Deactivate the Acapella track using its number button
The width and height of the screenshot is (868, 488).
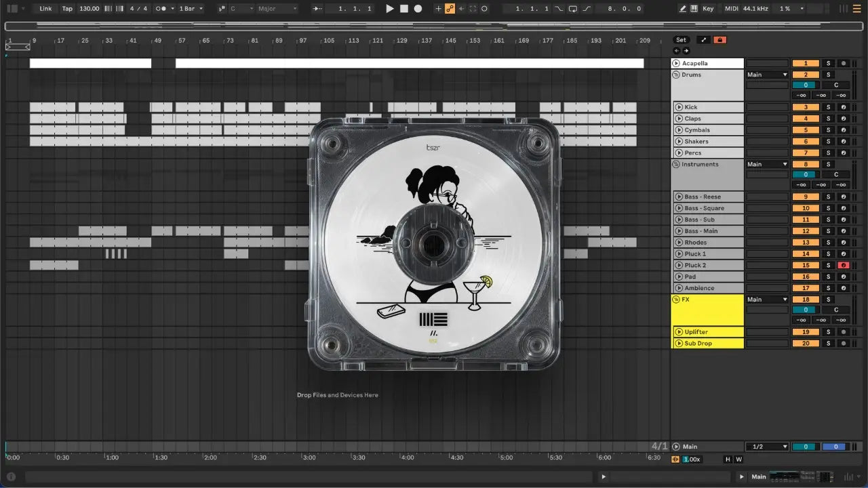(805, 63)
